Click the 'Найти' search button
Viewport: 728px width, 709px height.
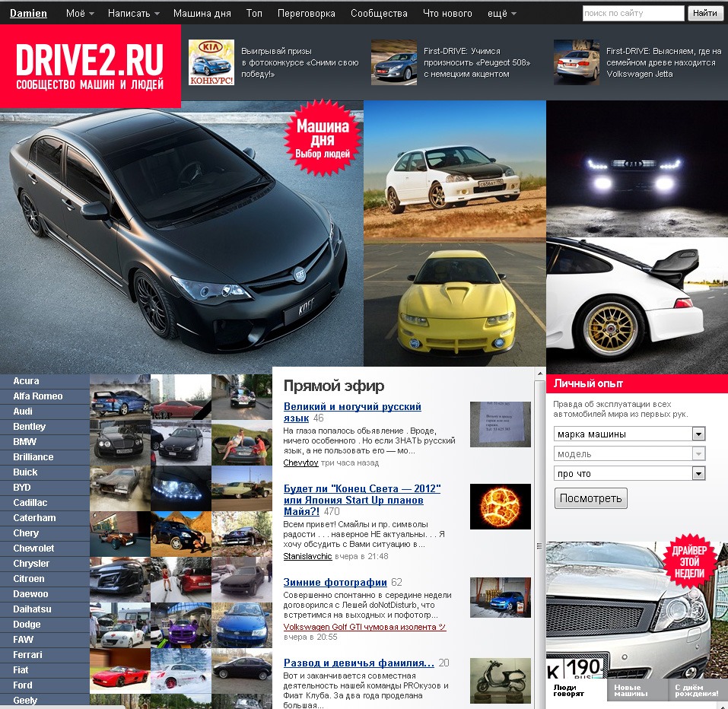(x=704, y=13)
